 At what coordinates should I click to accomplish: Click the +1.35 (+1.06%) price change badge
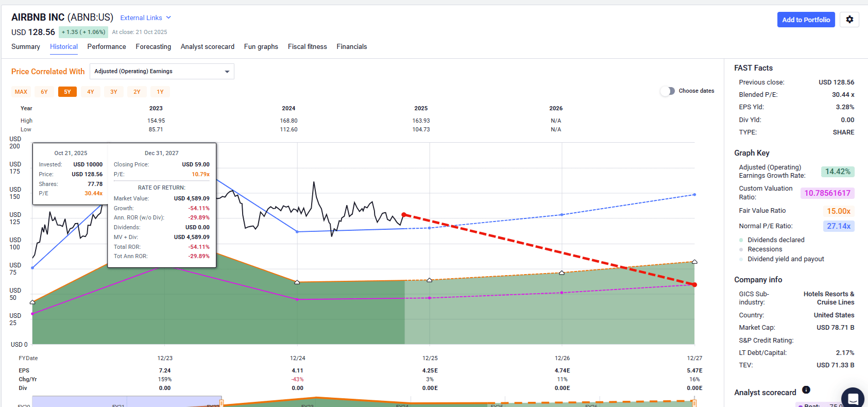point(83,32)
